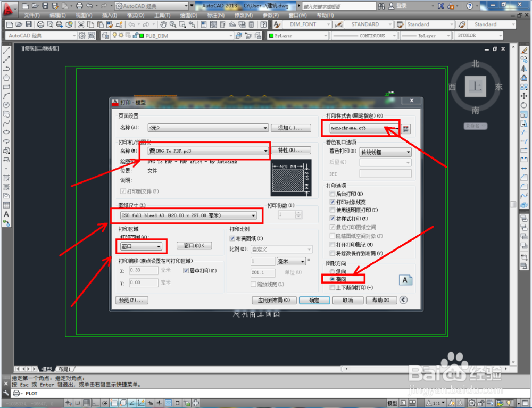This screenshot has height=408, width=532.
Task: Switch to the Layout1 tab
Action: tap(64, 369)
